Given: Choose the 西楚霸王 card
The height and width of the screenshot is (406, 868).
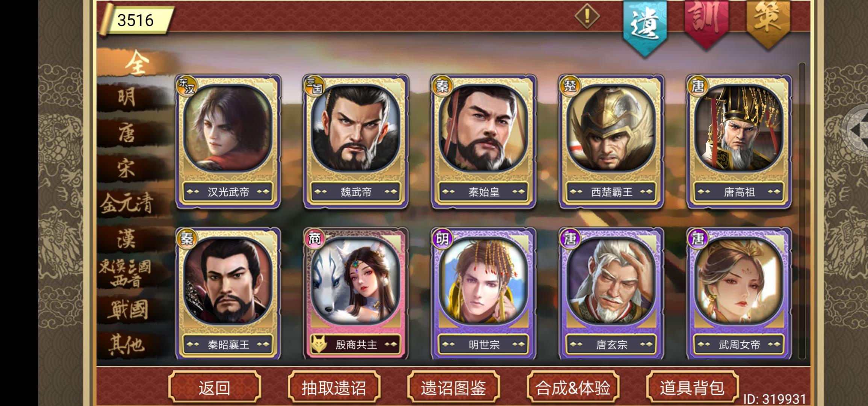Looking at the screenshot, I should [x=611, y=141].
